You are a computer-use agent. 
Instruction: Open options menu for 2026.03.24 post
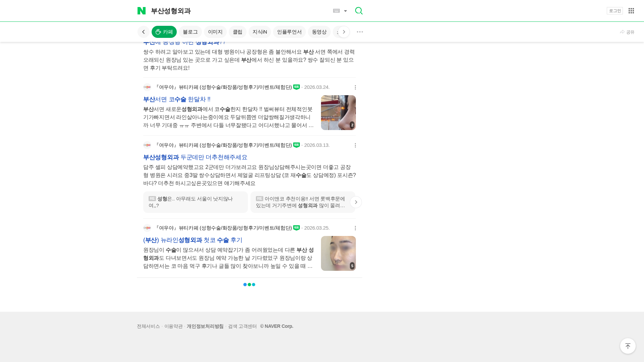[x=355, y=87]
